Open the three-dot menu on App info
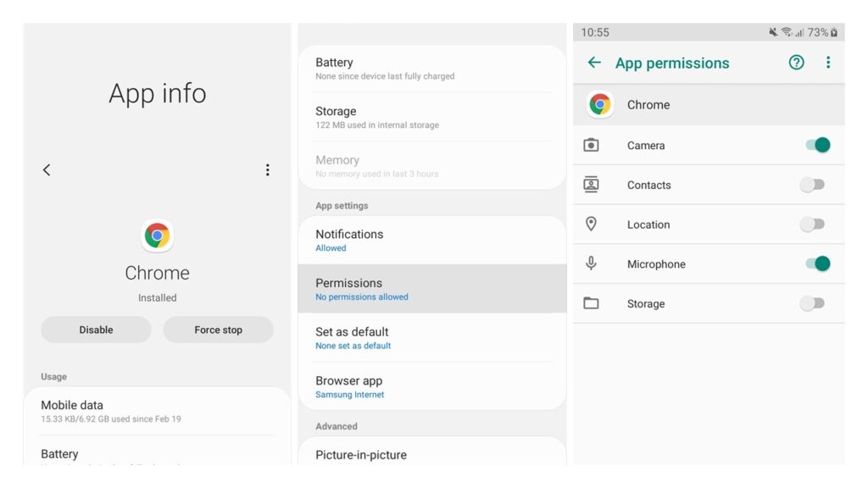 pos(268,169)
